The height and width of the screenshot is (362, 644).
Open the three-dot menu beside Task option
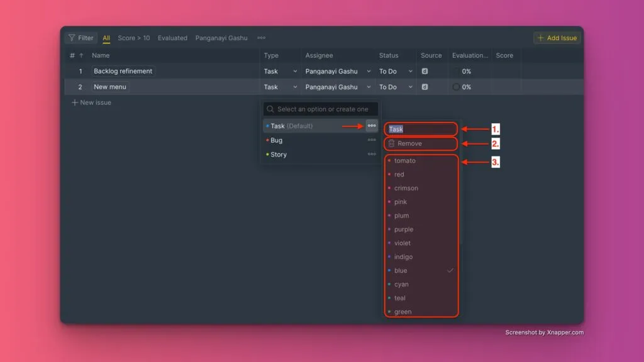point(372,126)
